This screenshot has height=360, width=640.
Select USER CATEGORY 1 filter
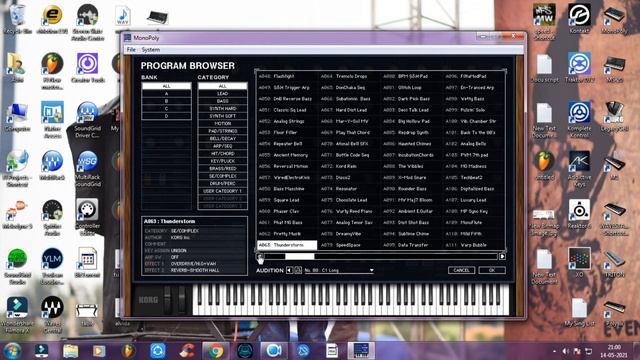(x=222, y=191)
